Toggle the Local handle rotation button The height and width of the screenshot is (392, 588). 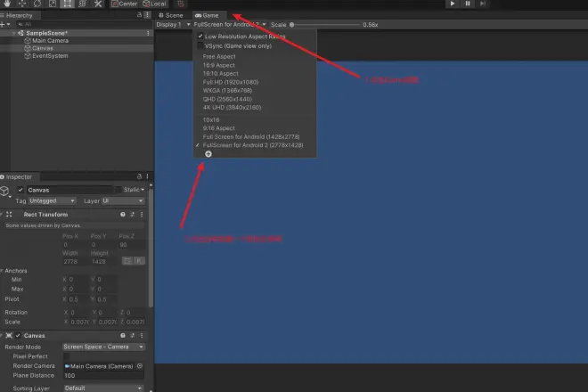coord(154,4)
